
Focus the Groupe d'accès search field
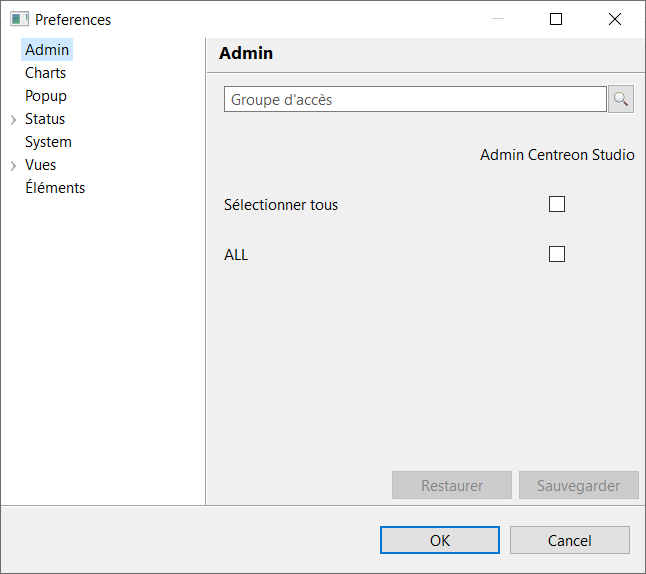[x=415, y=99]
